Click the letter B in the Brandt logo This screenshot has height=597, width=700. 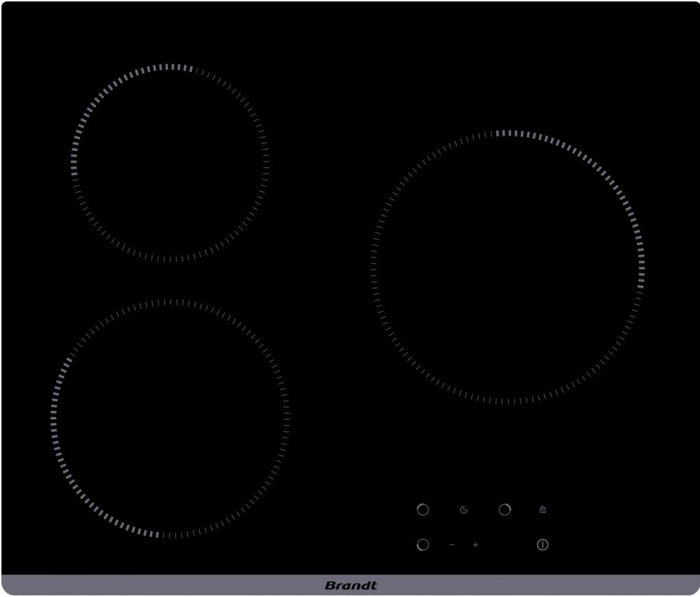(x=330, y=585)
